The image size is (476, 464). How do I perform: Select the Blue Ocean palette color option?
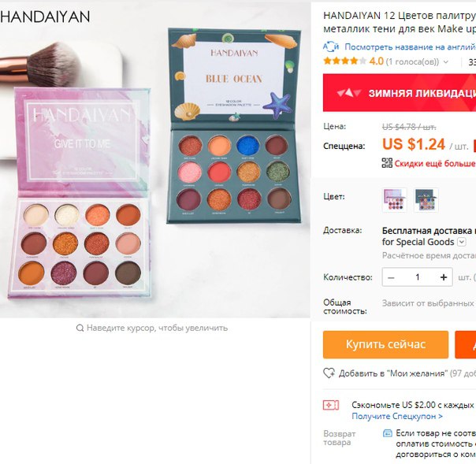pos(426,199)
